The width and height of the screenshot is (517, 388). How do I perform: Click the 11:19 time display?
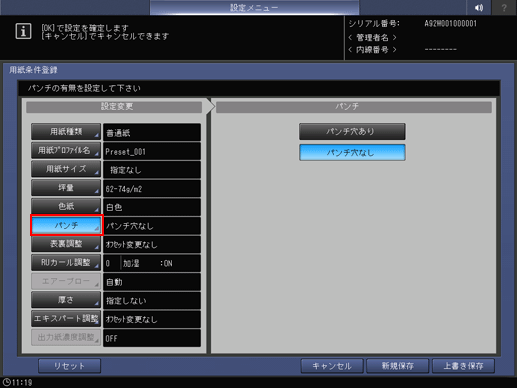click(x=22, y=382)
